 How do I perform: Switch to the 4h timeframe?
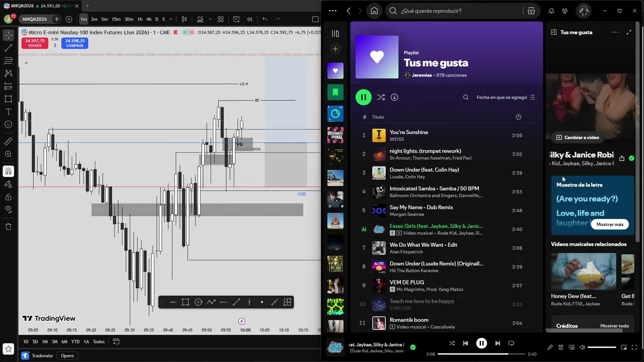(x=148, y=19)
